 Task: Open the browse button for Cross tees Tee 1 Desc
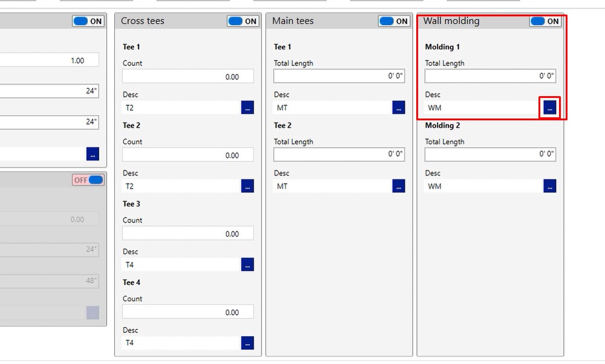point(247,108)
